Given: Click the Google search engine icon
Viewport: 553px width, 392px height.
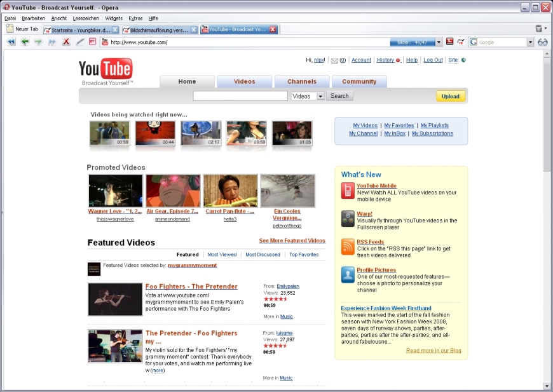Looking at the screenshot, I should tap(474, 43).
